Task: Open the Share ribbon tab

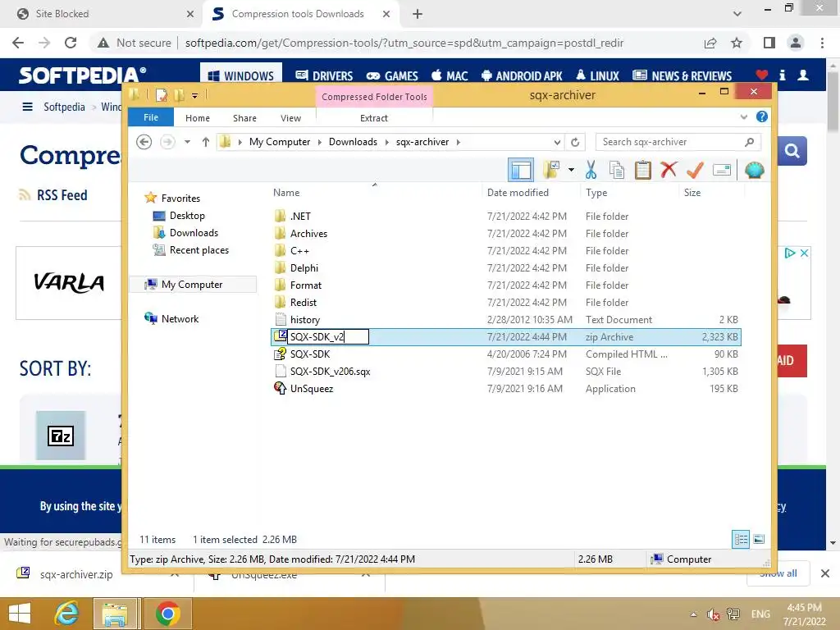Action: click(244, 118)
